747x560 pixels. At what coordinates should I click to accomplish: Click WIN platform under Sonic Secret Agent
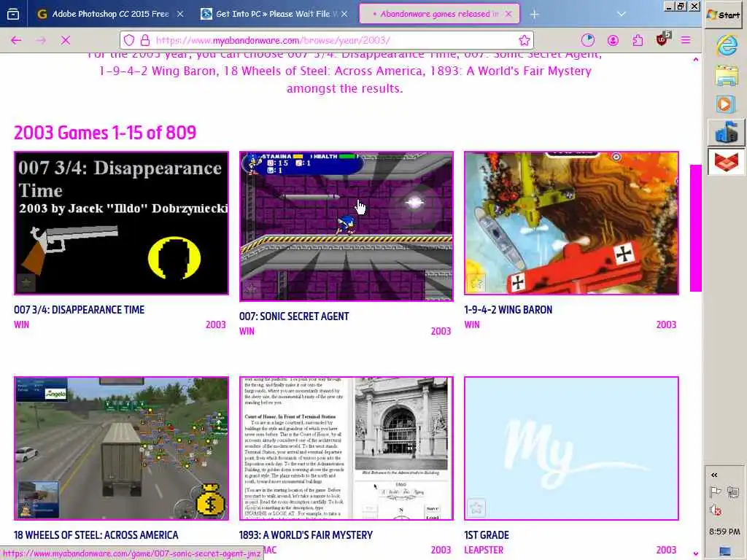(x=247, y=332)
